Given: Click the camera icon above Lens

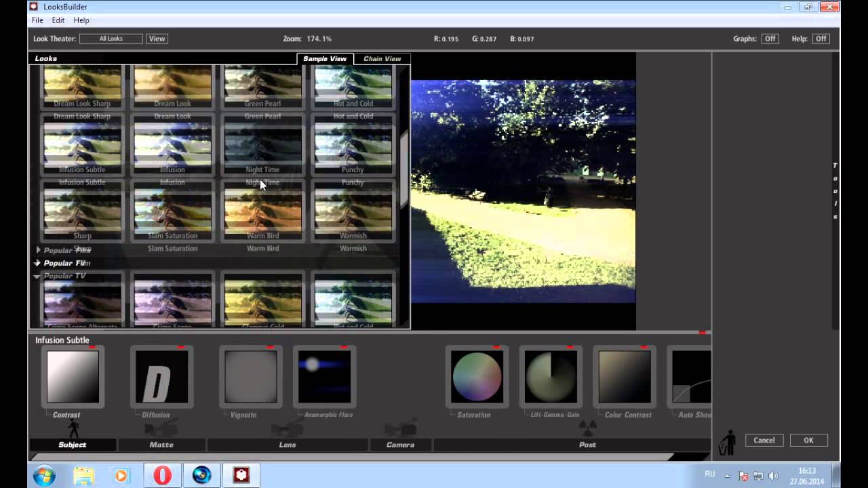Looking at the screenshot, I should pyautogui.click(x=288, y=428).
